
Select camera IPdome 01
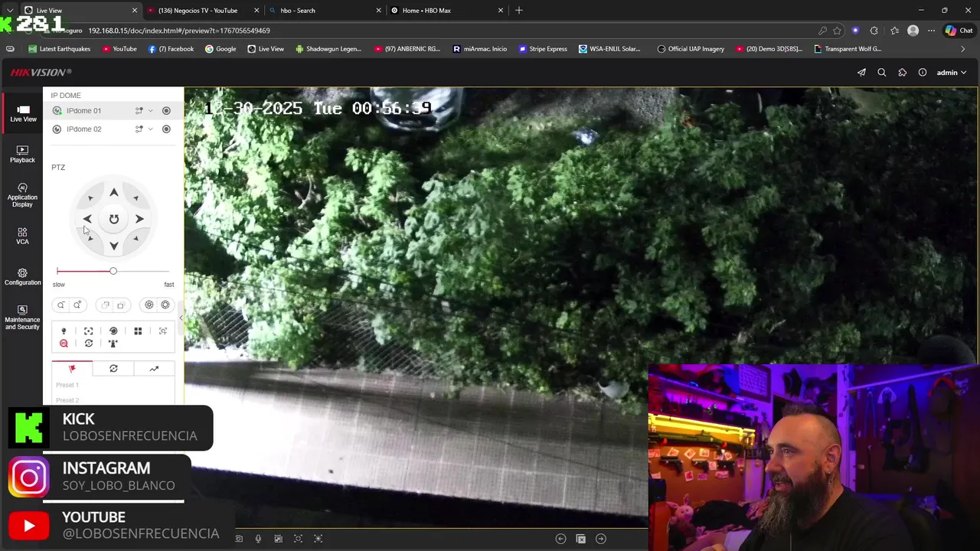83,111
